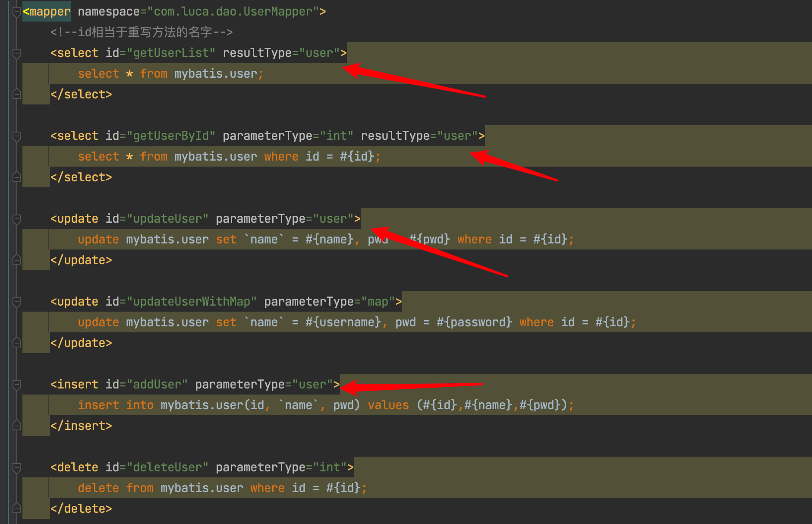Collapse the getUserById select block
The height and width of the screenshot is (524, 812).
17,136
